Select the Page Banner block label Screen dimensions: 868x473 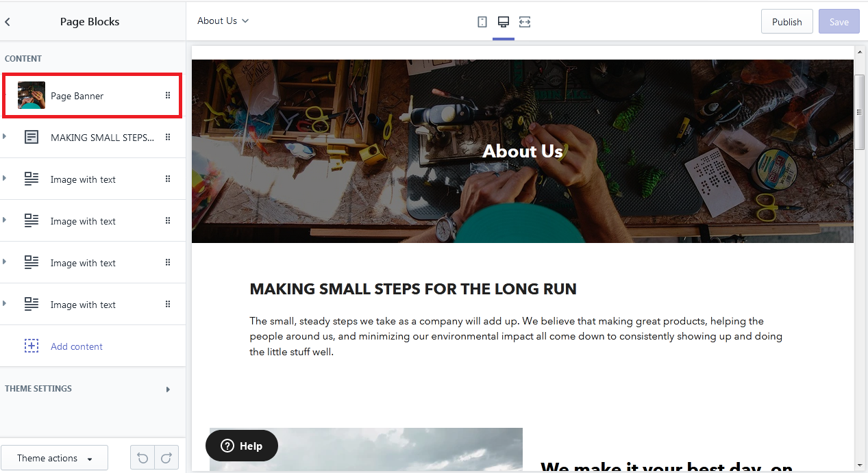(x=77, y=96)
